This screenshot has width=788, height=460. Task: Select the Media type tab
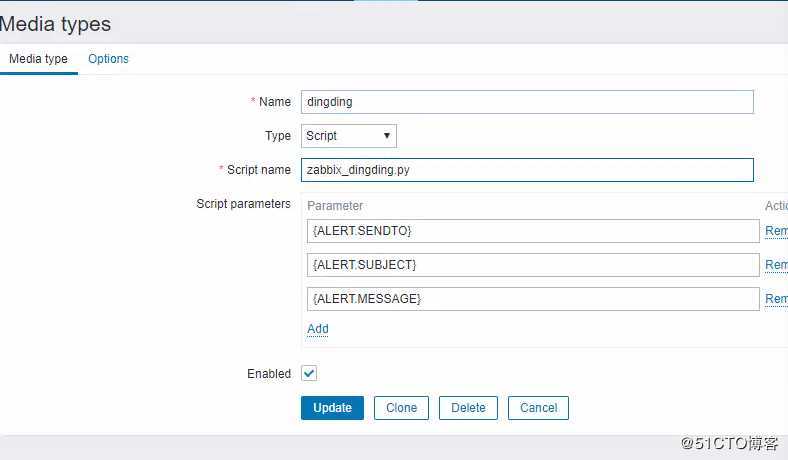point(38,59)
